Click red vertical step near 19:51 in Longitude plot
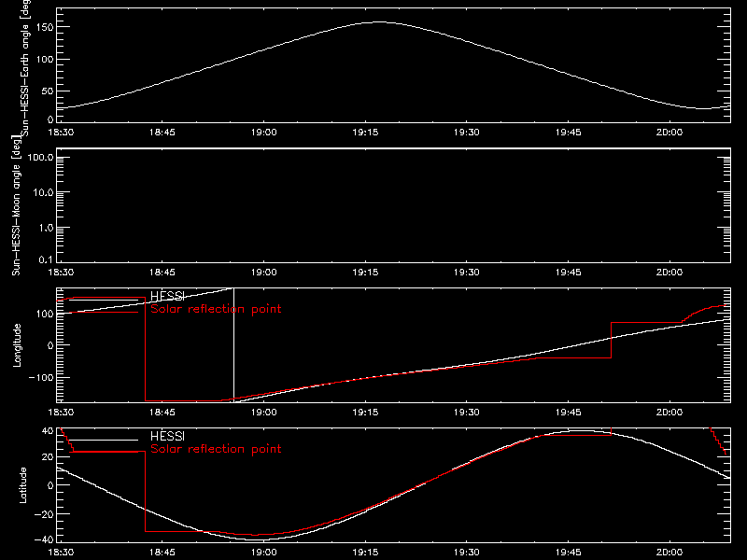747x560 pixels. coord(611,340)
